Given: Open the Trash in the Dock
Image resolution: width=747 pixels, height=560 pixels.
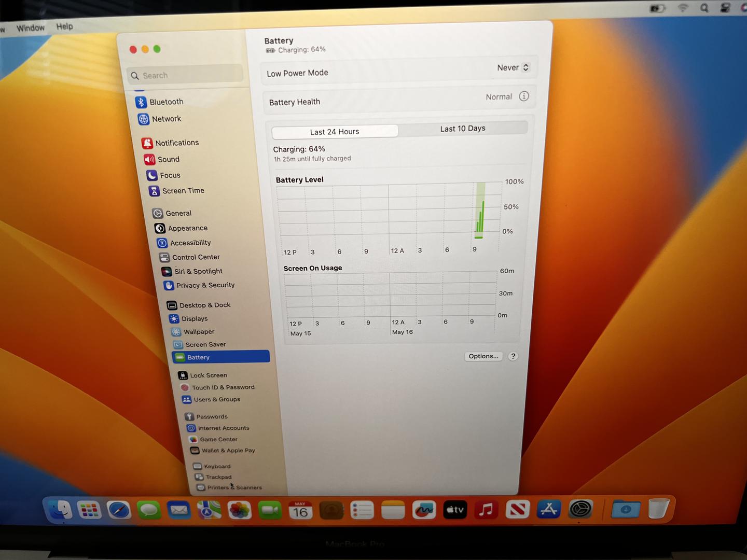Looking at the screenshot, I should (658, 509).
